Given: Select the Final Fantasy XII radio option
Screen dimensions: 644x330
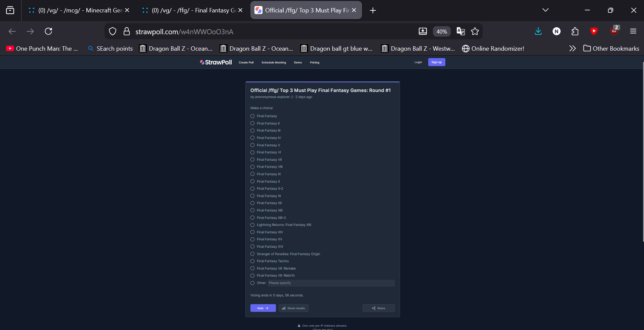Looking at the screenshot, I should (252, 203).
